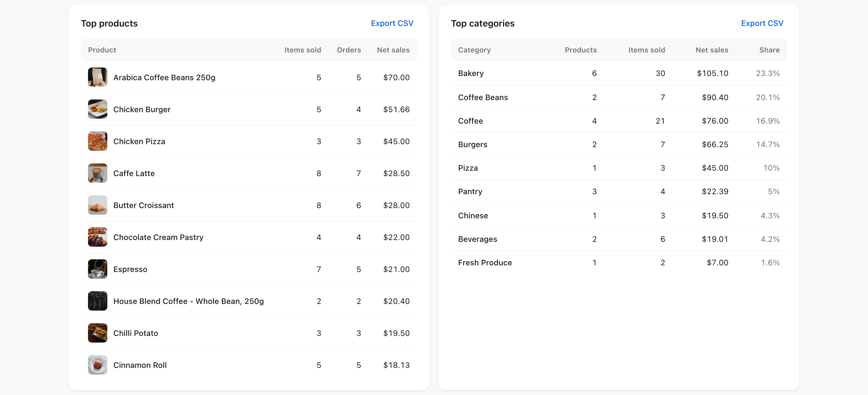Click Cinnamon Roll product thumbnail
The width and height of the screenshot is (868, 395).
tap(97, 365)
